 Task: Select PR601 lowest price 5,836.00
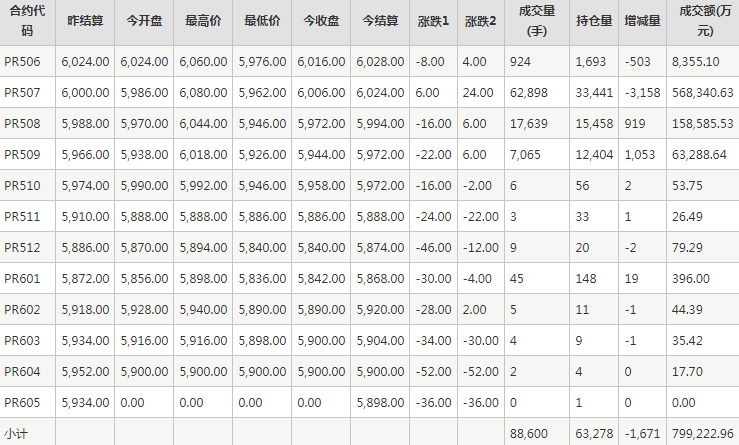tap(262, 279)
